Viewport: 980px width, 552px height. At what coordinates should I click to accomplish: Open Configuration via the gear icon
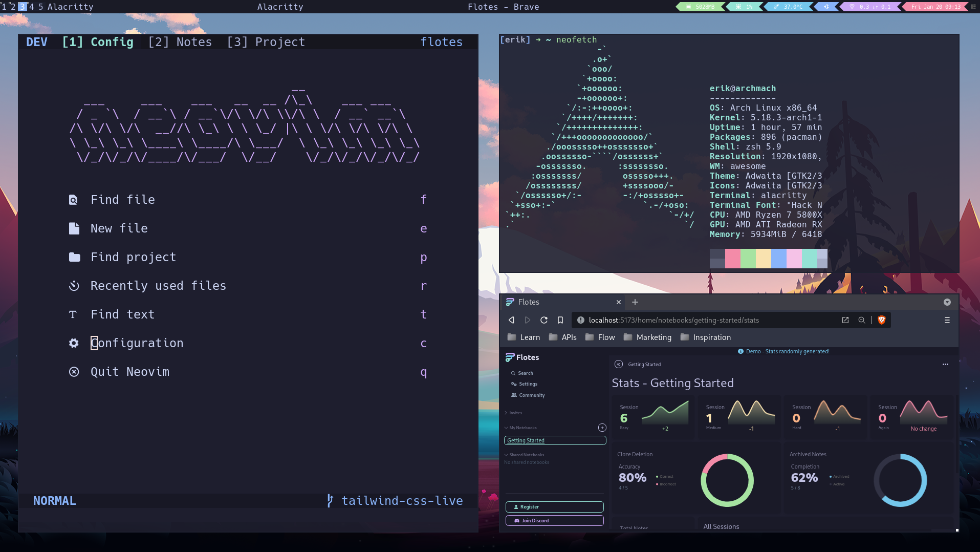tap(74, 343)
